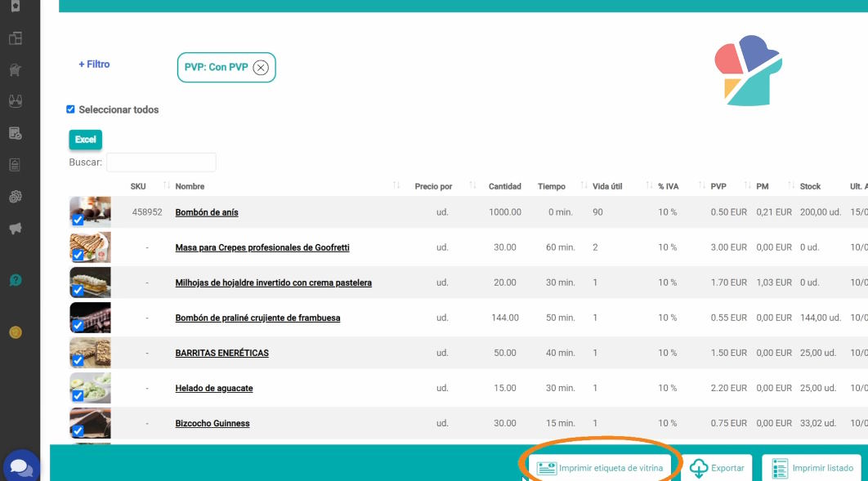This screenshot has height=481, width=868.
Task: Open the Bizcocho Guinness product link
Action: tap(212, 424)
